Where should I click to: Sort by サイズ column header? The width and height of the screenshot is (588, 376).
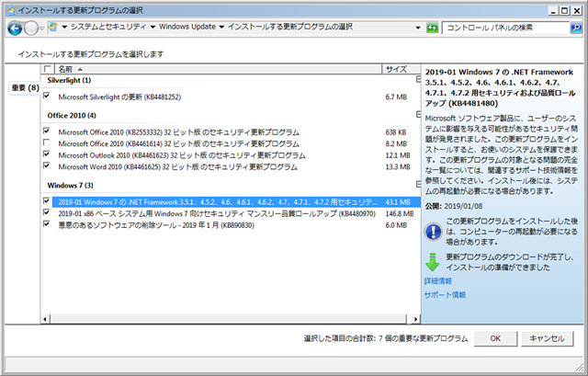click(401, 69)
